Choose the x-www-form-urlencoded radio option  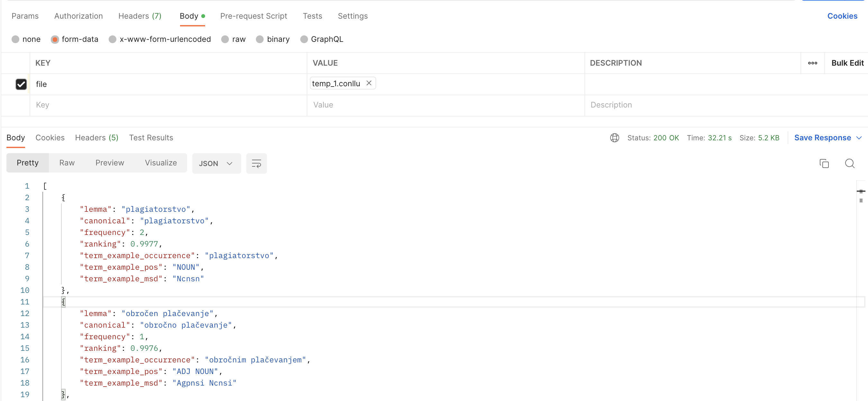point(113,39)
